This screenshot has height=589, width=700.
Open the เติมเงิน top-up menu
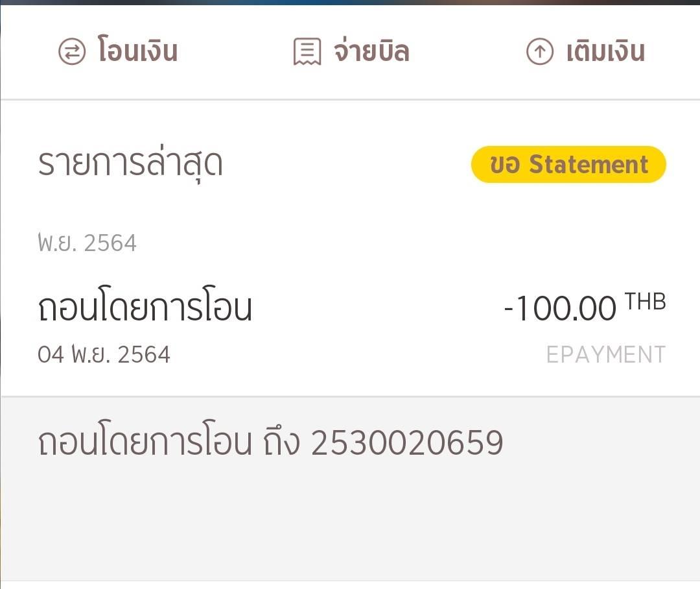[x=586, y=51]
